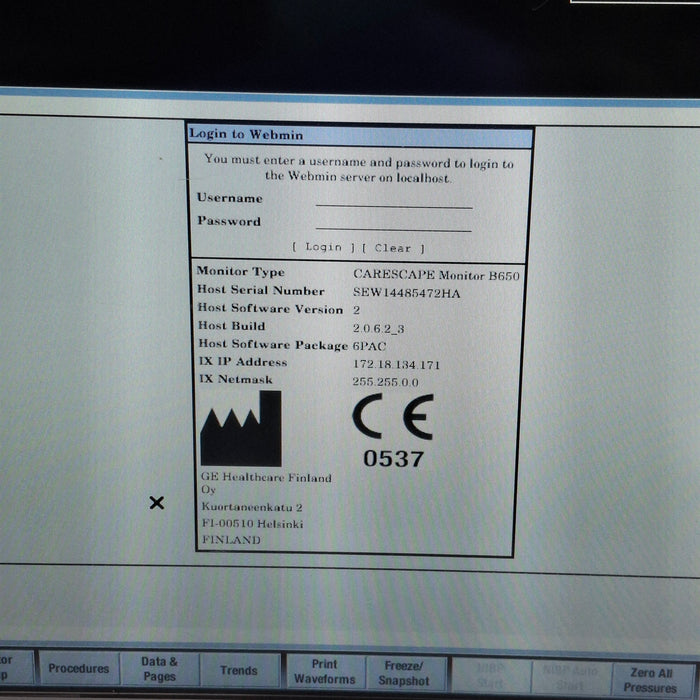Image resolution: width=700 pixels, height=700 pixels.
Task: Select Zero All Pressures
Action: [651, 679]
